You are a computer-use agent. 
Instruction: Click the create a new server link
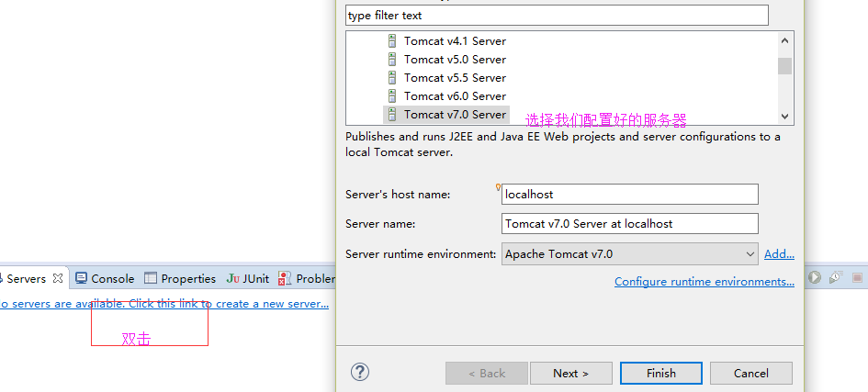tap(163, 304)
